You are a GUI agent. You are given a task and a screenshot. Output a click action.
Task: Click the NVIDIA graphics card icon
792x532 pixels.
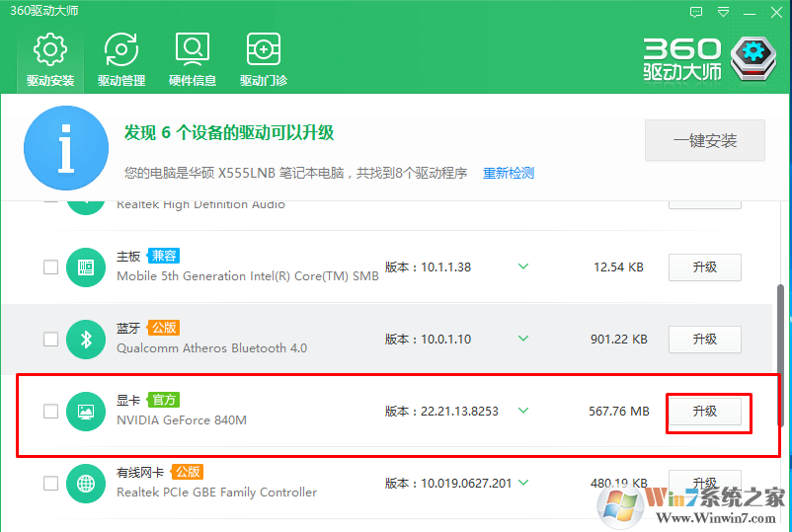point(86,412)
